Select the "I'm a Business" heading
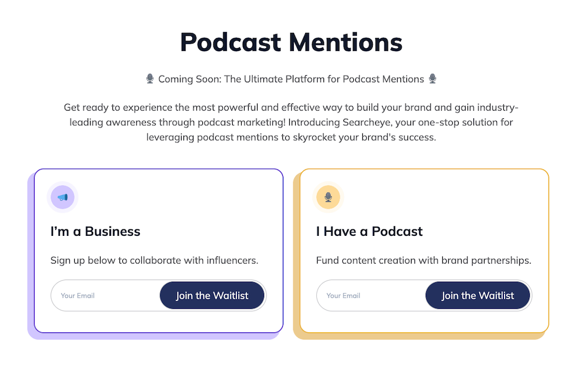The height and width of the screenshot is (370, 588). click(95, 231)
